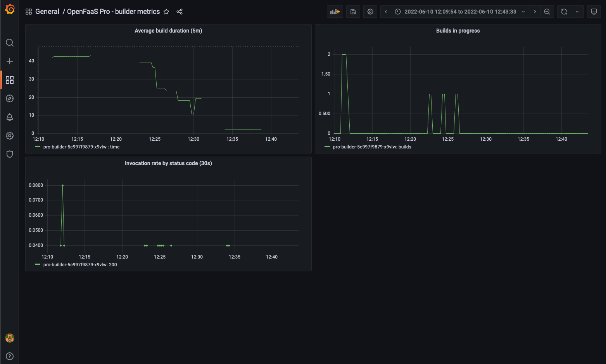
Task: Zoom out the time range
Action: [x=547, y=11]
